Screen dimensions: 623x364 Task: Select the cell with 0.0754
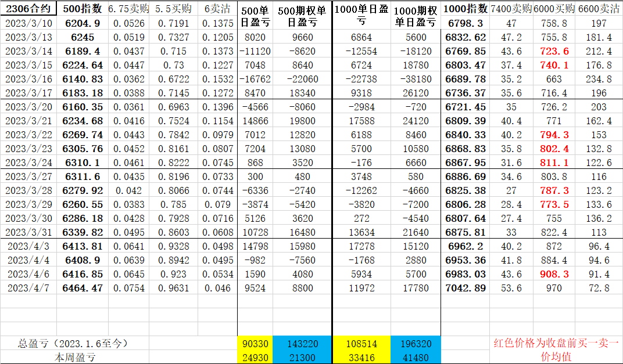[129, 288]
